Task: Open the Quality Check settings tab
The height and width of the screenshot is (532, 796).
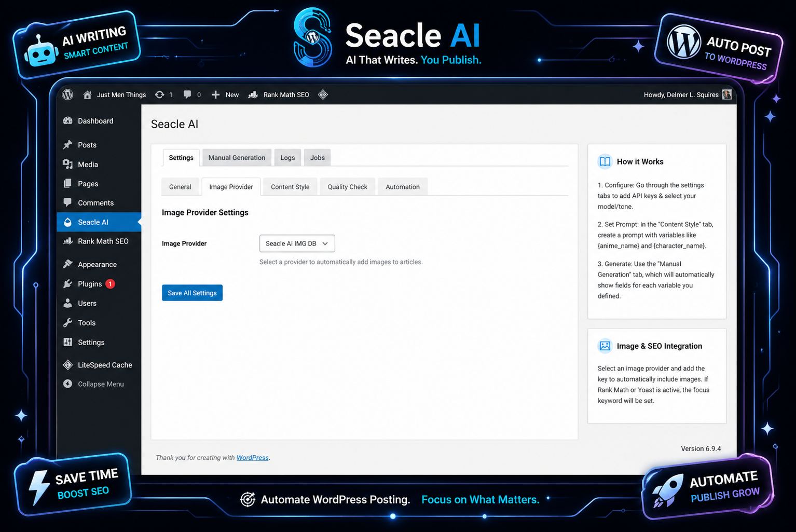Action: coord(347,186)
